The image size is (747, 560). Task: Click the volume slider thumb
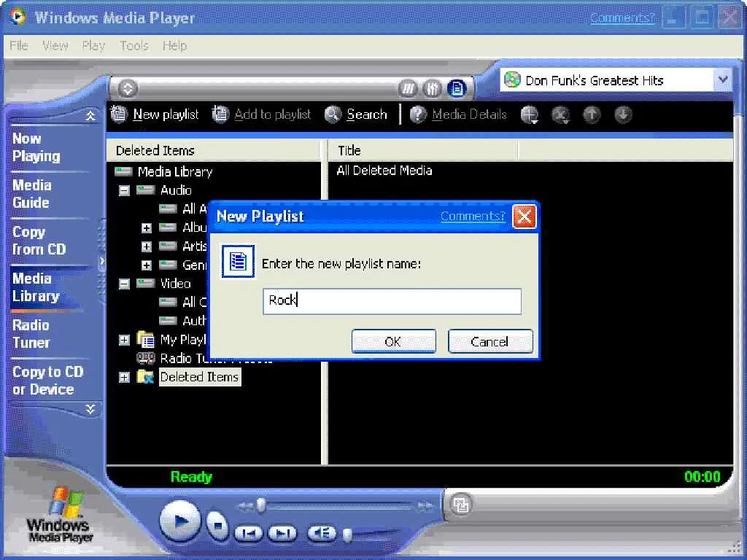(348, 534)
